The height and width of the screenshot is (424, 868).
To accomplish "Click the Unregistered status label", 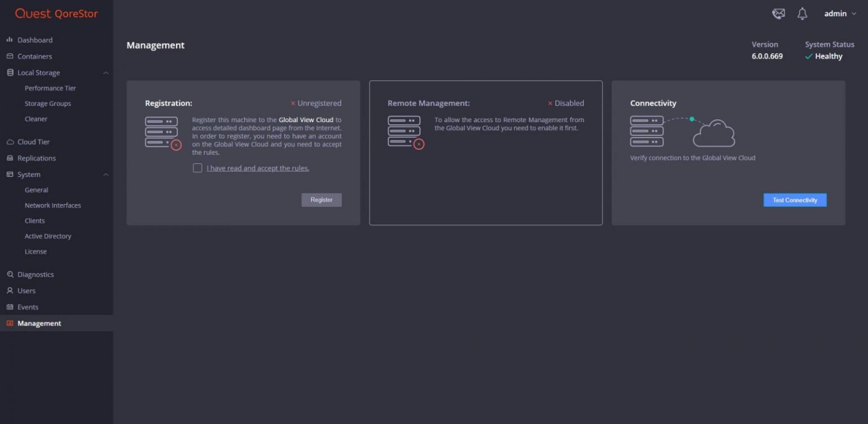I will pyautogui.click(x=316, y=103).
